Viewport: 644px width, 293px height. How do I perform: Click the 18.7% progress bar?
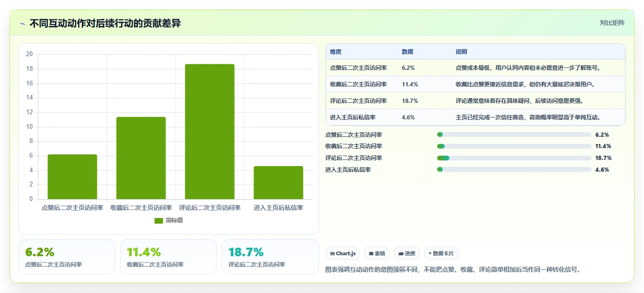[514, 158]
